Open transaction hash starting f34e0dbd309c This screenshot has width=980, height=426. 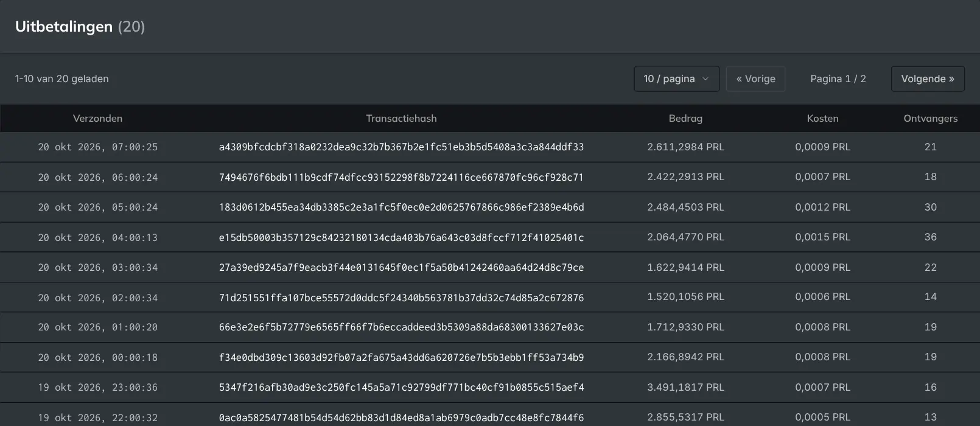(401, 357)
